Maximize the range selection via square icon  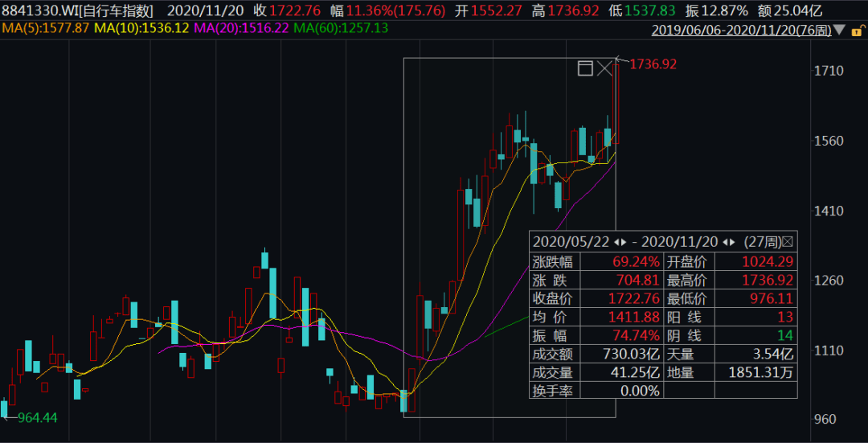585,68
